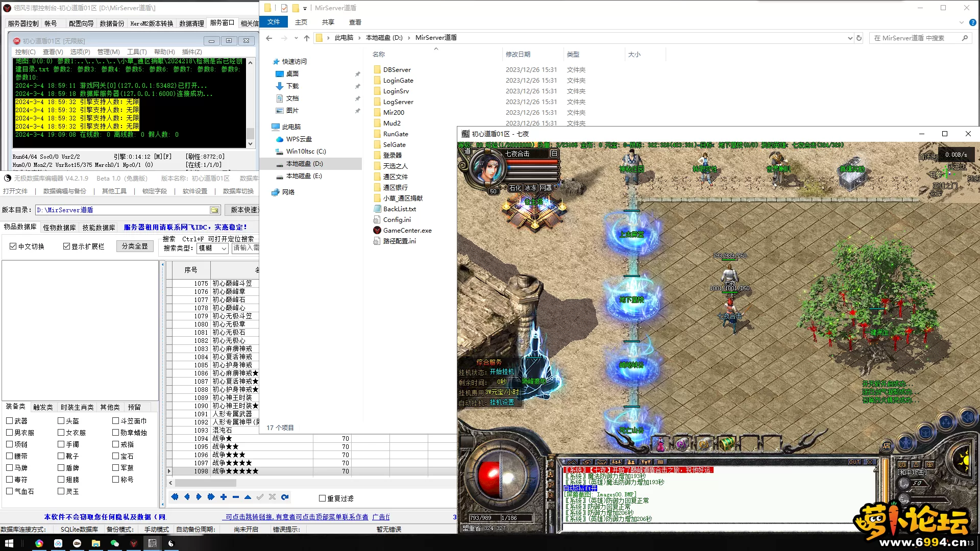Check the 斗笠面巾 checkbox

point(115,421)
